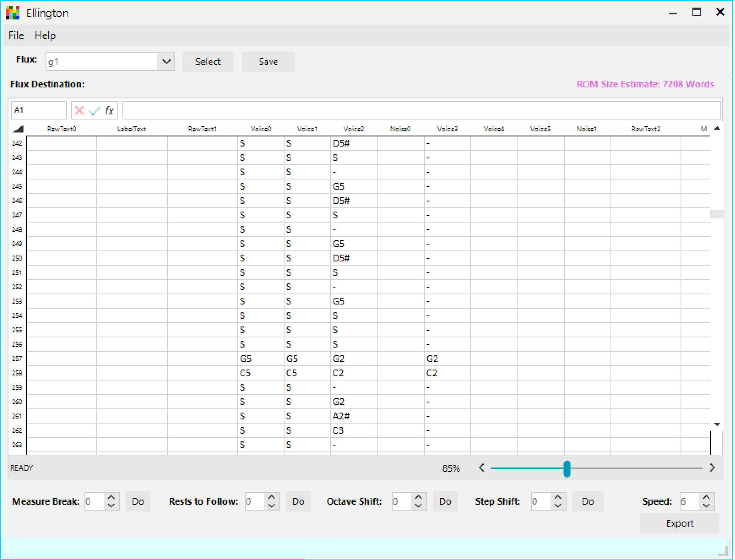Image resolution: width=735 pixels, height=560 pixels.
Task: Open the Help menu
Action: click(x=45, y=35)
